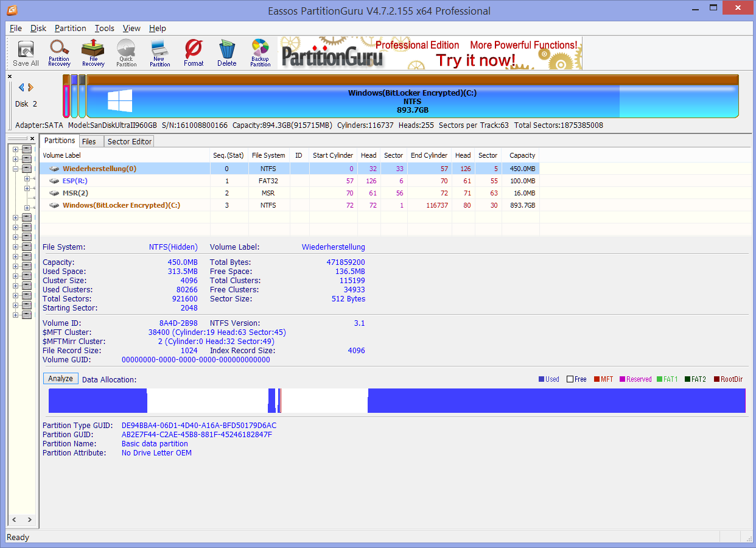Select the ESP(R:) partition row

(290, 181)
